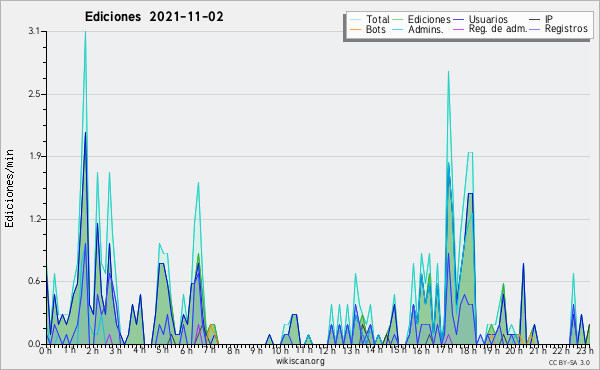Click the orange Bots legend line swatch
Image resolution: width=600 pixels, height=370 pixels.
click(x=355, y=29)
